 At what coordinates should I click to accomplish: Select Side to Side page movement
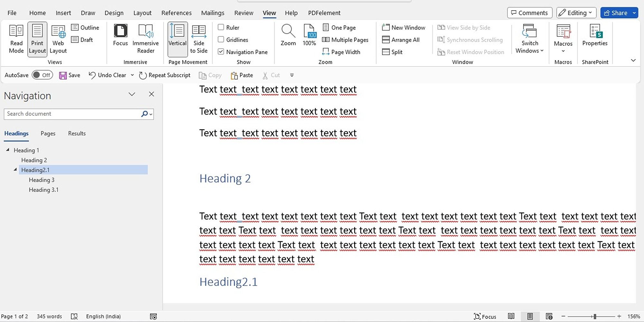click(199, 39)
